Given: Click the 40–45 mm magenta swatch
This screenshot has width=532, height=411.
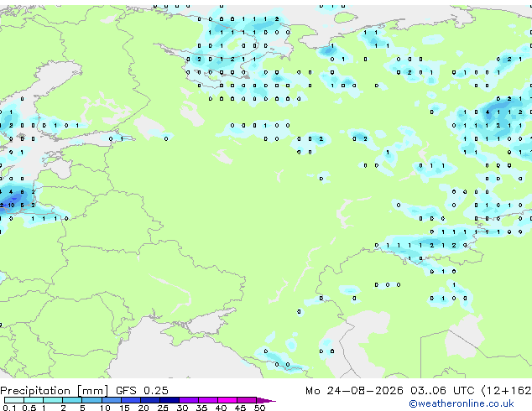Looking at the screenshot, I should pos(227,400).
